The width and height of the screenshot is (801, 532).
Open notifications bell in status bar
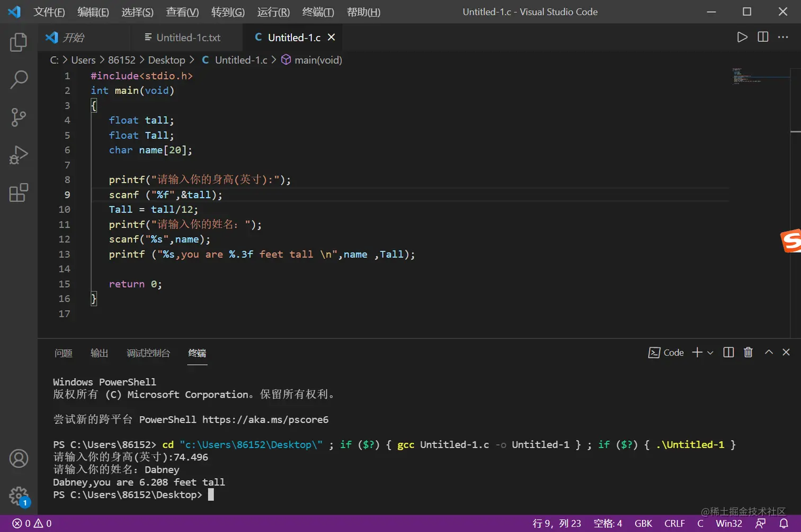tap(784, 524)
